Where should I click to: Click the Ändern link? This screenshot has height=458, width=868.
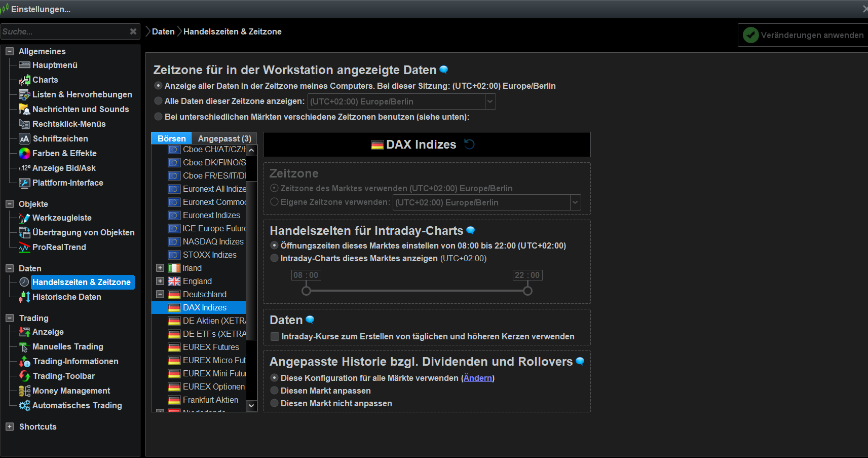[x=478, y=378]
